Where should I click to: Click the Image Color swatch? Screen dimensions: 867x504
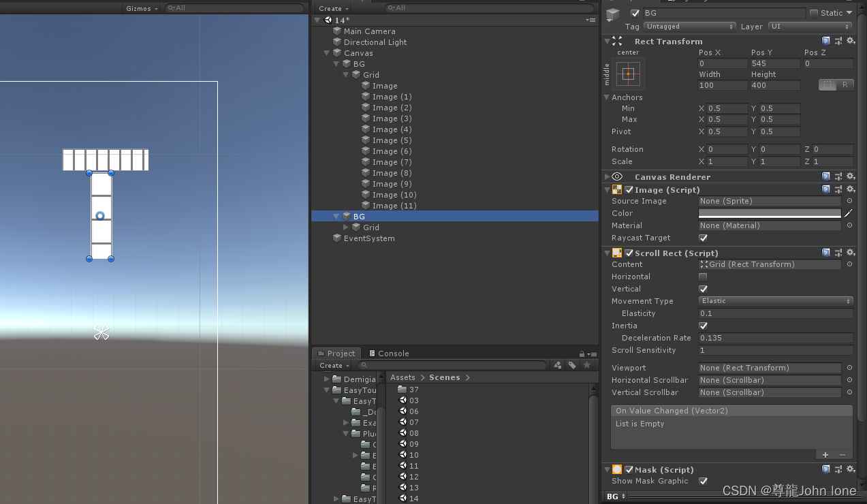click(770, 213)
